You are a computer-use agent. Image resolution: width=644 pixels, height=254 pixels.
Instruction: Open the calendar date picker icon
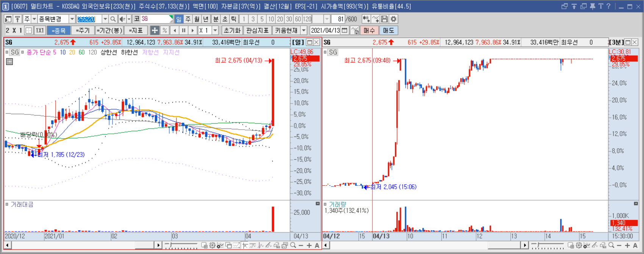click(x=345, y=30)
